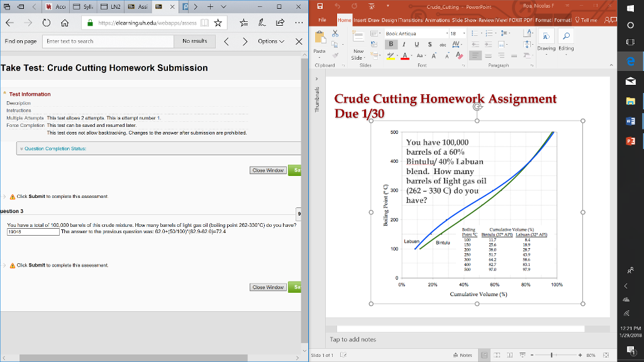644x362 pixels.
Task: Add page to favorites with star icon
Action: [218, 23]
